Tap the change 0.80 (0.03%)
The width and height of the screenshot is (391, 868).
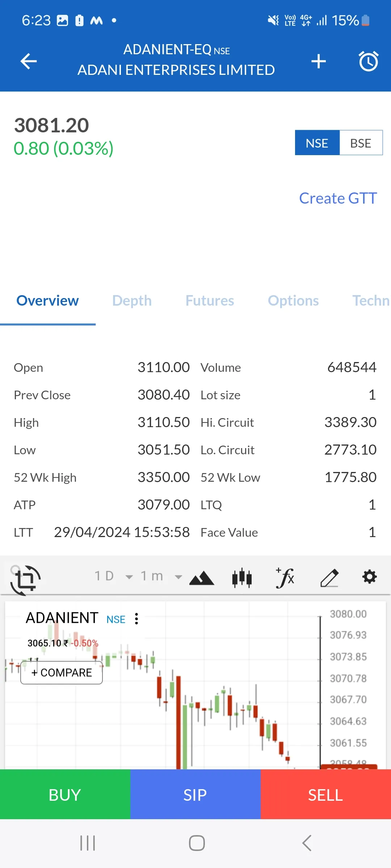click(64, 148)
